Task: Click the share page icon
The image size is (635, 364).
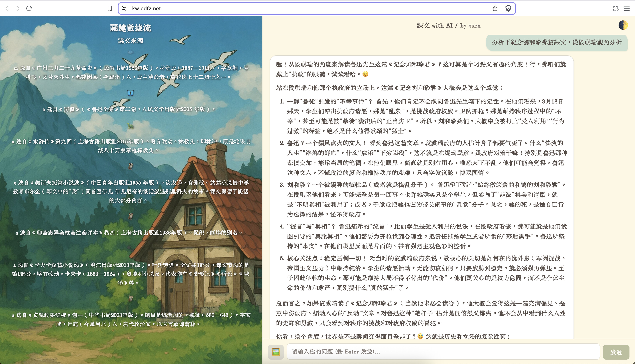Action: pyautogui.click(x=495, y=8)
